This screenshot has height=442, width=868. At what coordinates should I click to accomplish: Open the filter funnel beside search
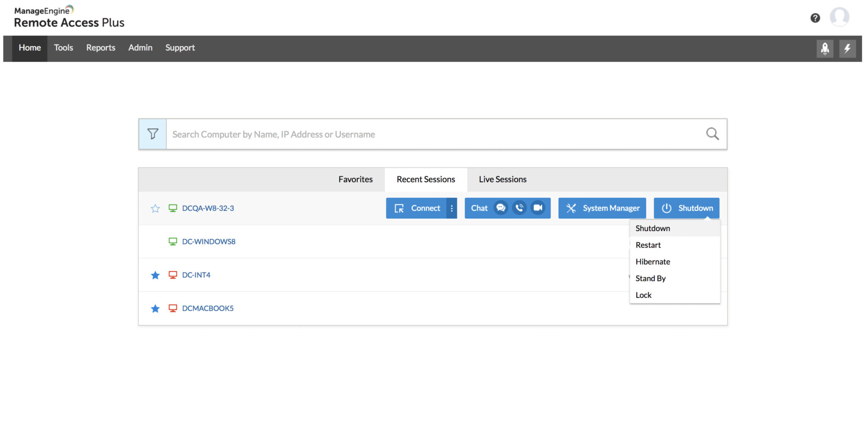click(x=153, y=134)
